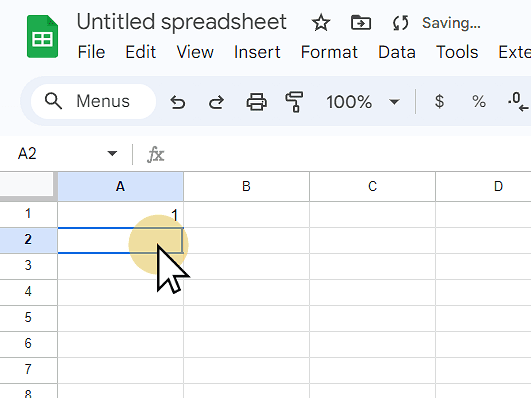
Task: Select the paint format roller
Action: pyautogui.click(x=294, y=102)
